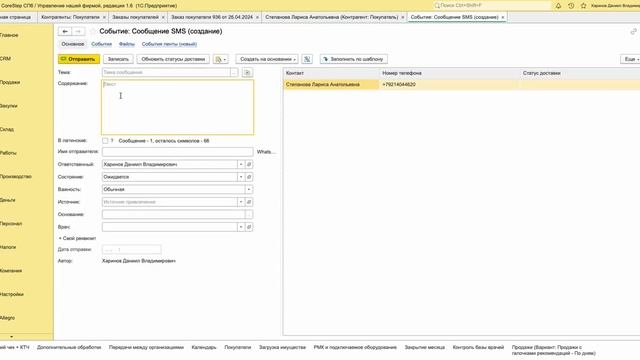Viewport: 640px width, 360px height.
Task: Open the Источник record with its open icon
Action: pyautogui.click(x=249, y=202)
